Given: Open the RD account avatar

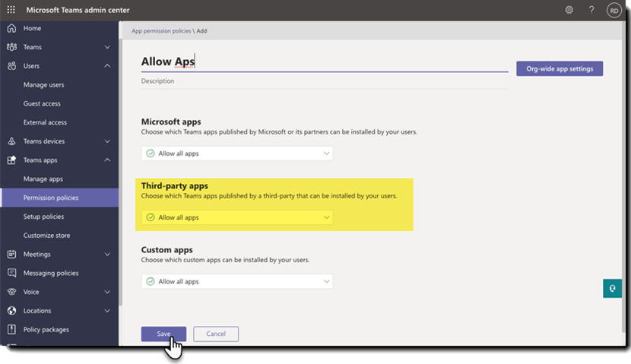Looking at the screenshot, I should [x=614, y=11].
